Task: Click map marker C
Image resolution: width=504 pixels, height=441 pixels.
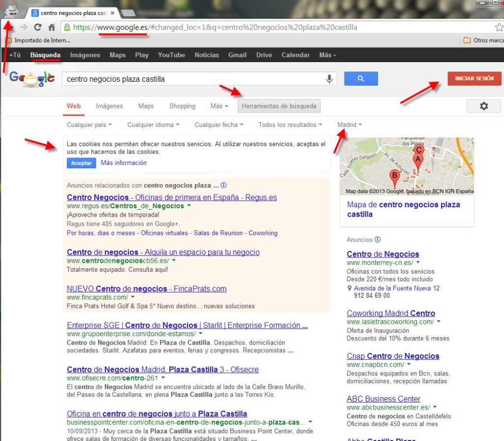Action: coord(419,150)
